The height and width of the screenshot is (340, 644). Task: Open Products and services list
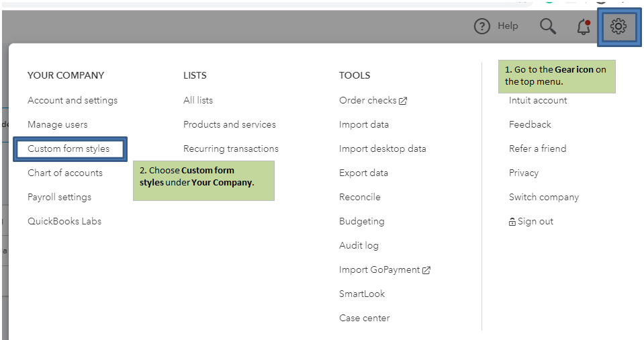coord(230,124)
